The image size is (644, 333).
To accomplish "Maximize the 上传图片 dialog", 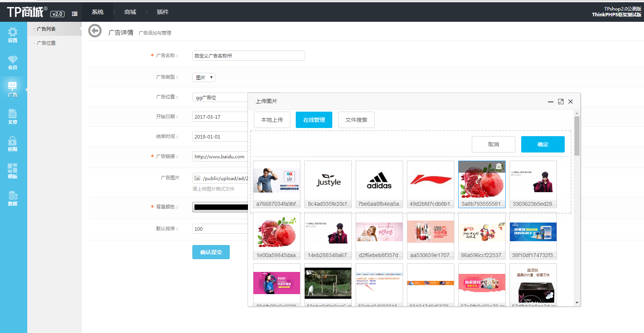I will [560, 102].
